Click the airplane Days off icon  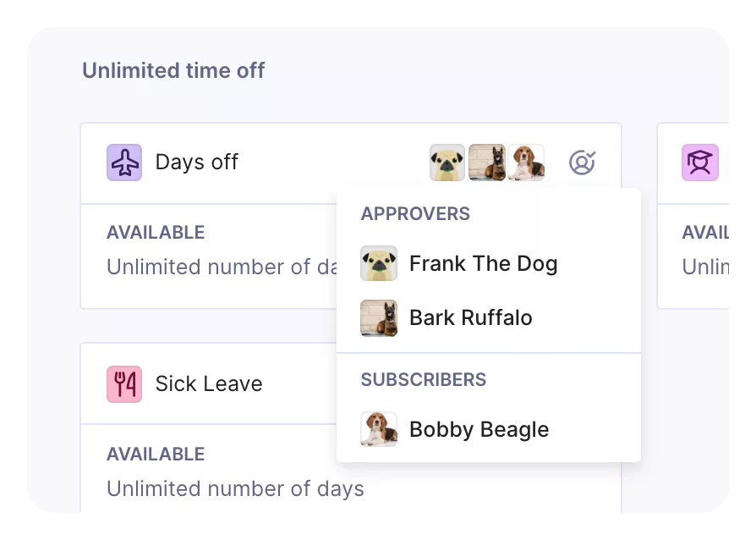tap(124, 163)
